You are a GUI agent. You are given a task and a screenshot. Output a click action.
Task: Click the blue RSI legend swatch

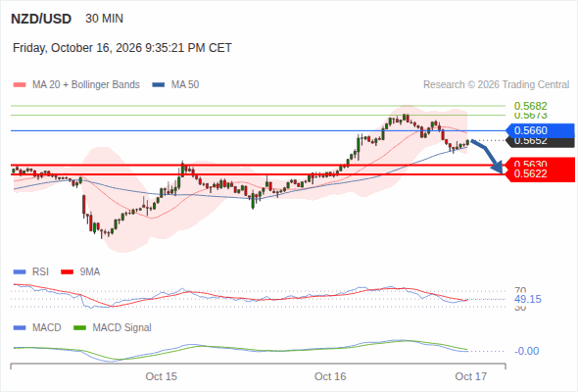pyautogui.click(x=20, y=272)
